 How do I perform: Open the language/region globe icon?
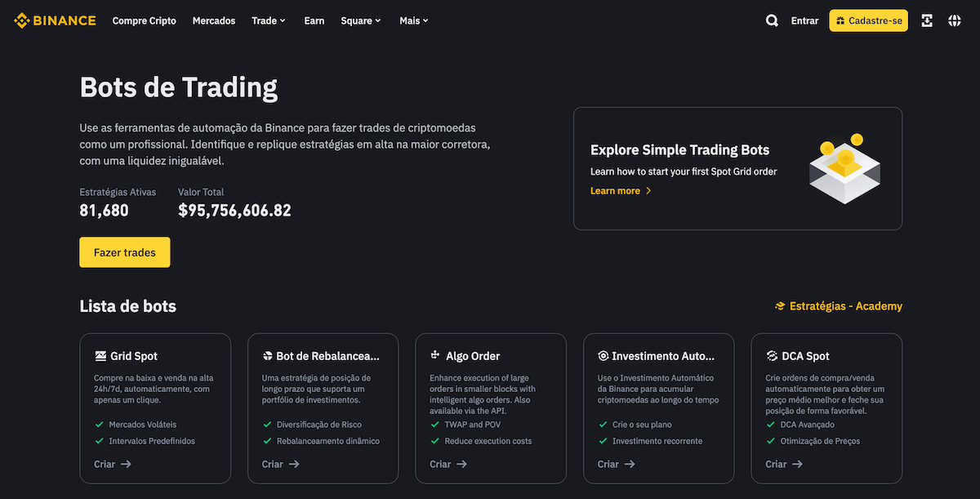954,20
